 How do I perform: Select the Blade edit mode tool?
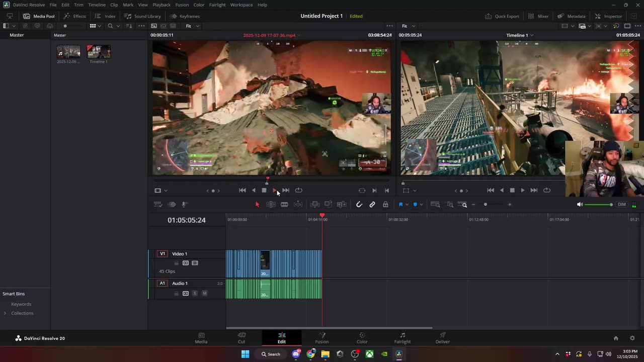point(284,205)
